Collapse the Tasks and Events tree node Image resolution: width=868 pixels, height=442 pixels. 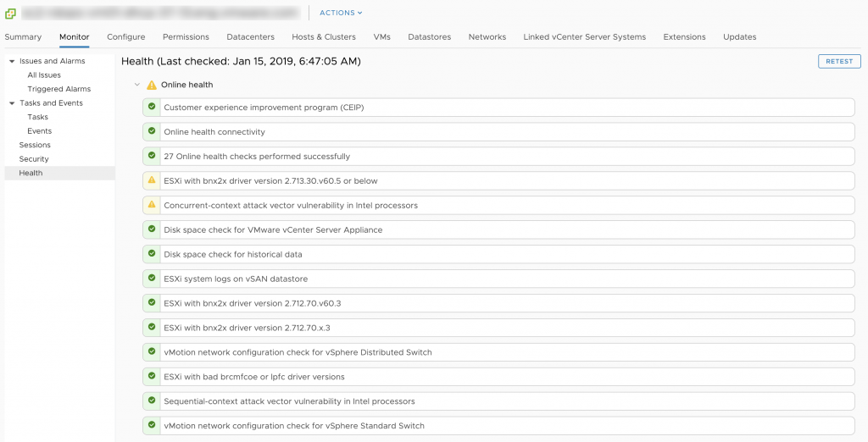click(12, 103)
